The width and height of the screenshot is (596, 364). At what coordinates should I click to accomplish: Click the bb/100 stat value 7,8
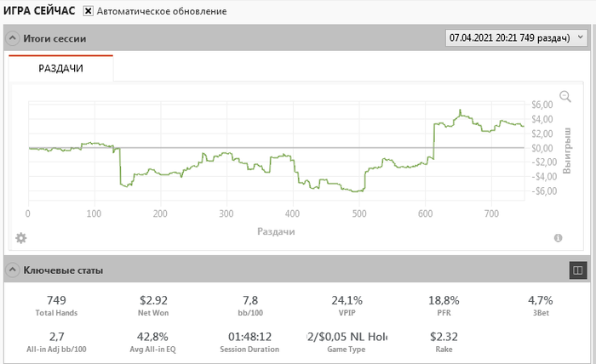tap(250, 300)
